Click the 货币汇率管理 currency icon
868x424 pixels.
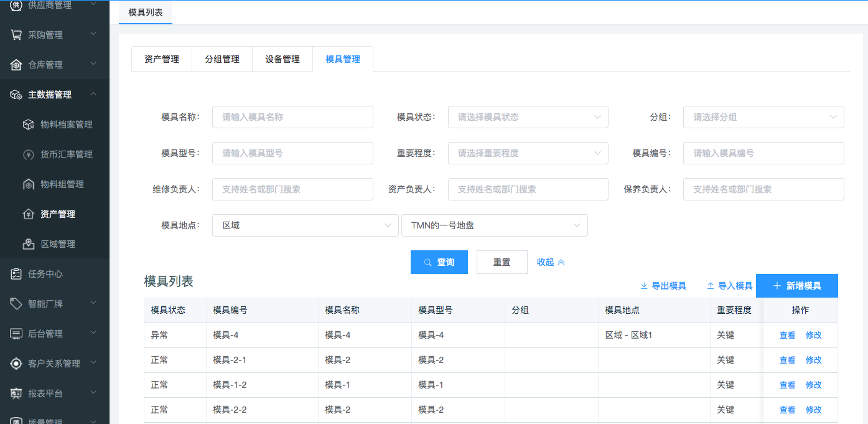point(29,154)
